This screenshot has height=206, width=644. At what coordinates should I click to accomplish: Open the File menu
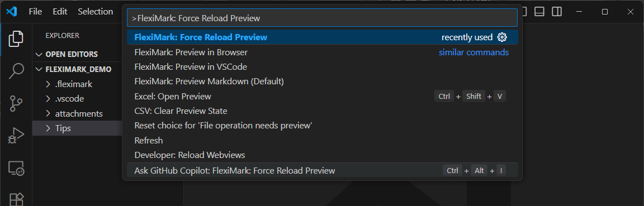[x=35, y=12]
